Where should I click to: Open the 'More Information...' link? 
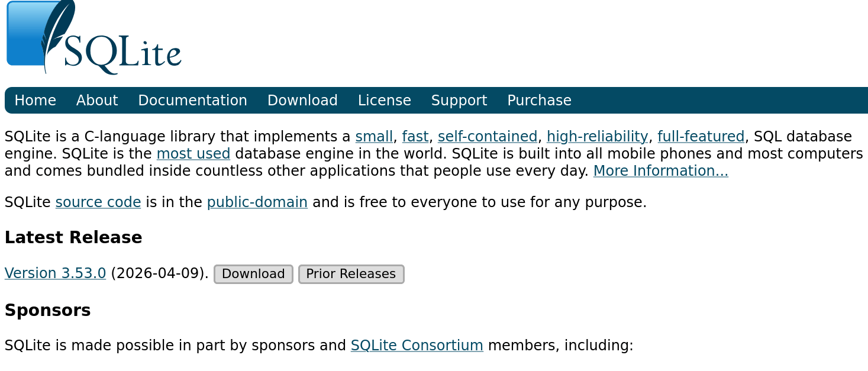pos(660,170)
